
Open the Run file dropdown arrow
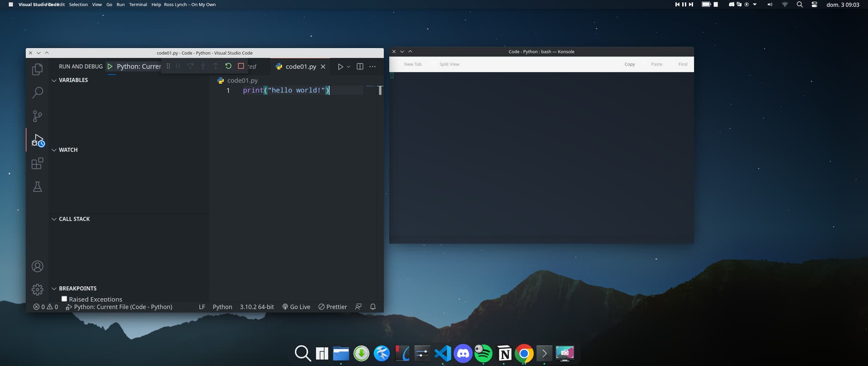click(349, 67)
